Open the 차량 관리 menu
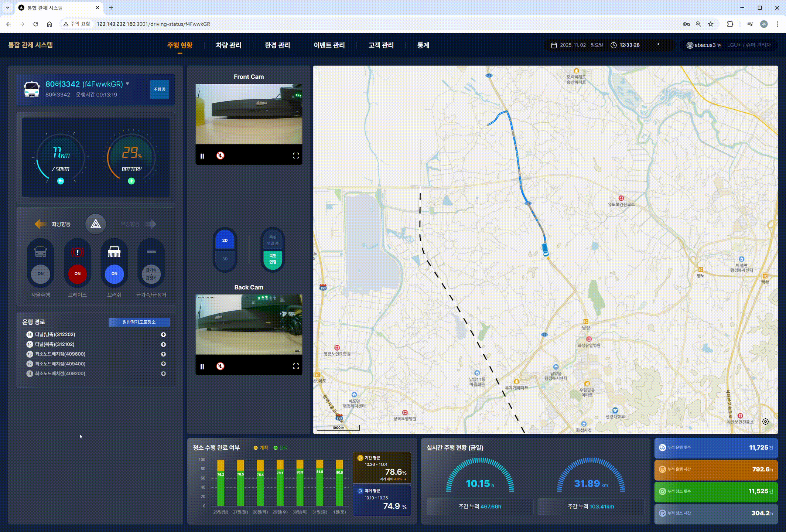This screenshot has height=532, width=786. pyautogui.click(x=229, y=45)
